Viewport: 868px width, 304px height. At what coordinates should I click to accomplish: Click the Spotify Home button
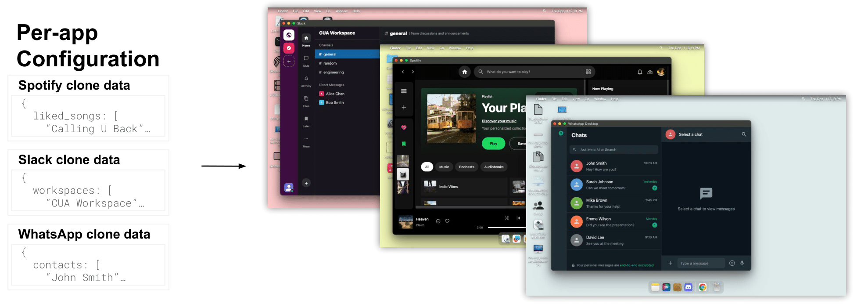tap(464, 72)
